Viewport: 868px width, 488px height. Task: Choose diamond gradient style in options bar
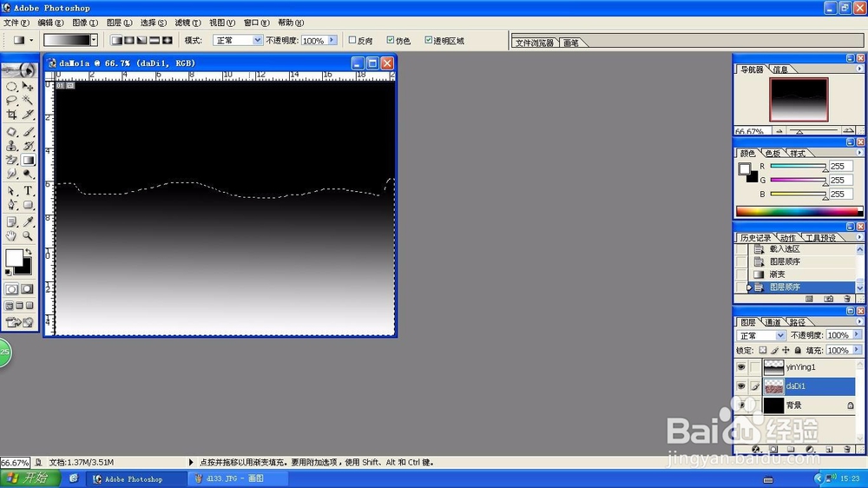pos(168,41)
